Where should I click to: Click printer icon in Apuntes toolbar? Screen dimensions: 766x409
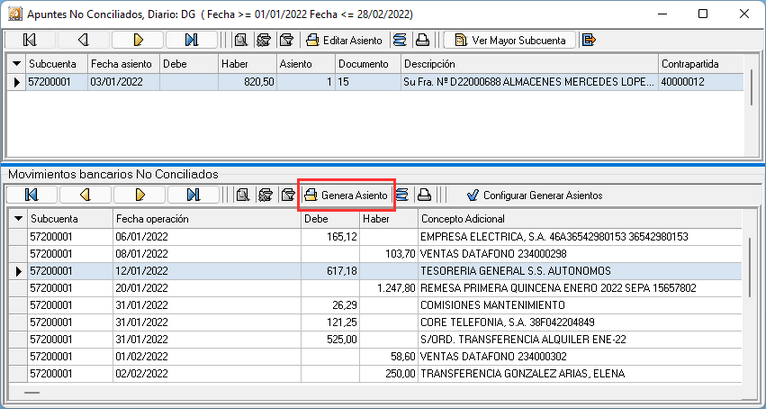coord(422,40)
